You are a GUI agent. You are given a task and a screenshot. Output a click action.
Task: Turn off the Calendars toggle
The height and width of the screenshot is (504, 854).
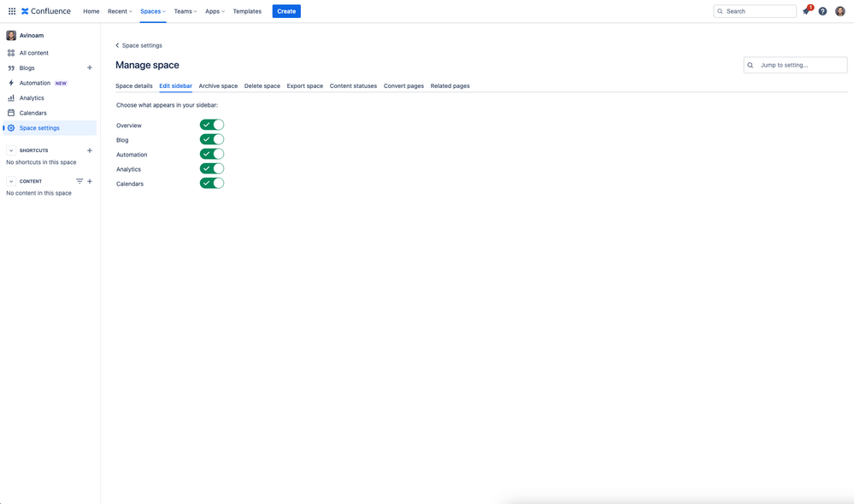tap(212, 182)
